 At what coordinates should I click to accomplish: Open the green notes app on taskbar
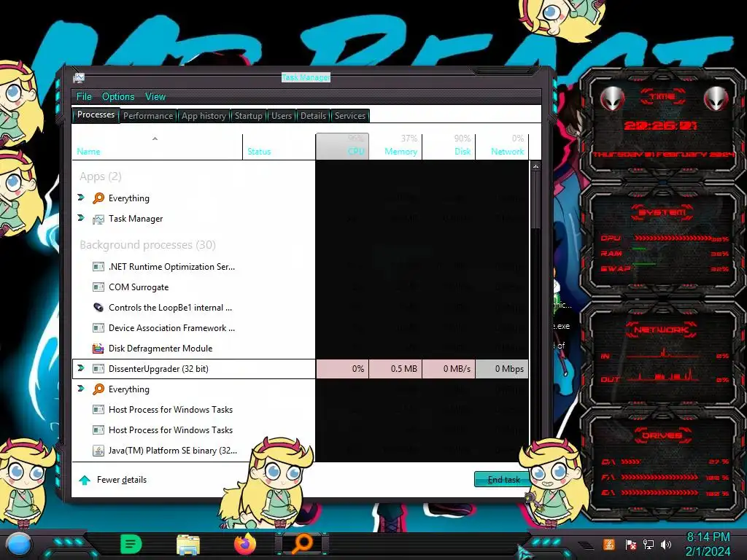tap(131, 544)
